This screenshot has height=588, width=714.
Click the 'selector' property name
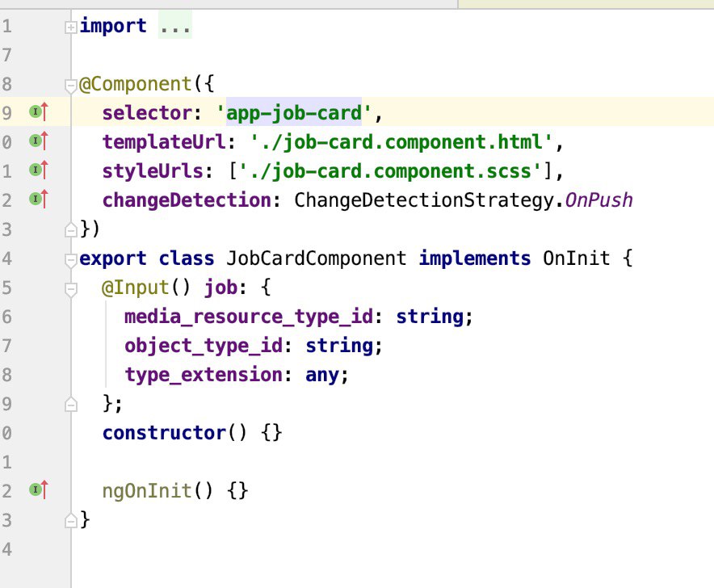(x=147, y=113)
